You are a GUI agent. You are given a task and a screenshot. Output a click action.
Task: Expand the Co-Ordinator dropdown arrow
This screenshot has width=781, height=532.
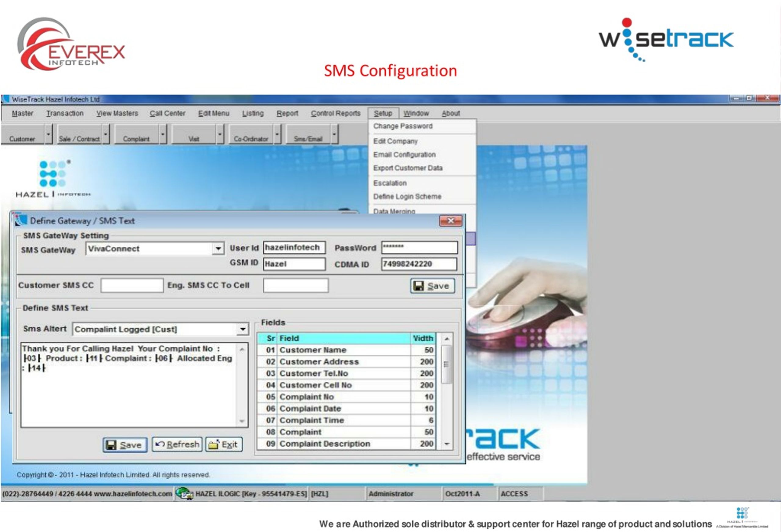pyautogui.click(x=277, y=135)
